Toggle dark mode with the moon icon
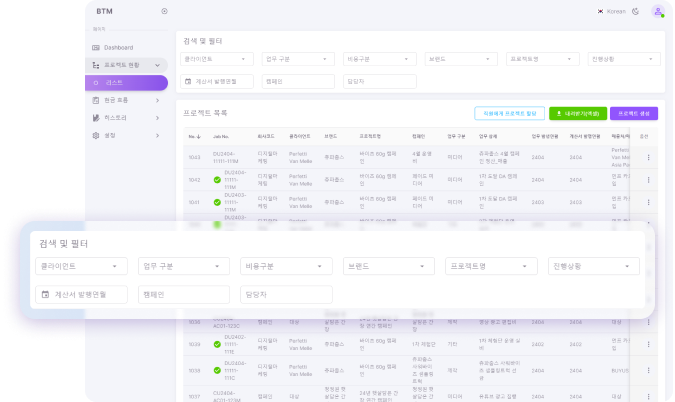The height and width of the screenshot is (402, 675). tap(638, 11)
